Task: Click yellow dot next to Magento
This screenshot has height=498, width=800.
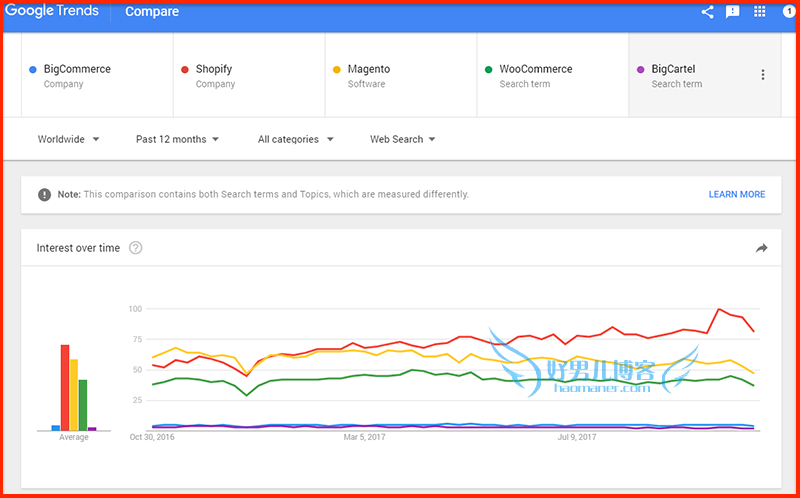Action: 337,69
